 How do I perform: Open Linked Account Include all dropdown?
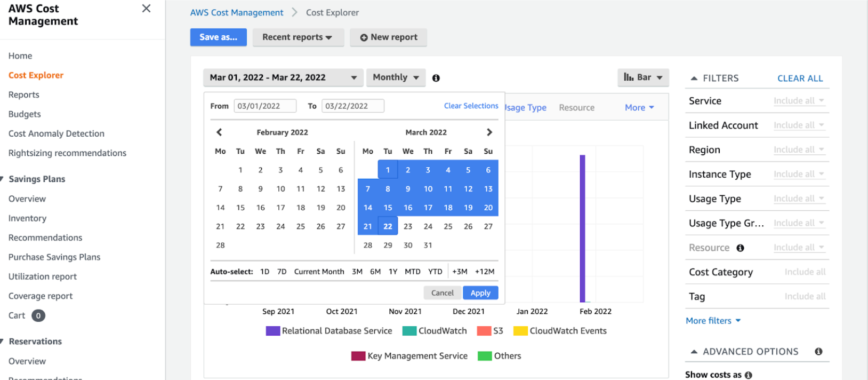point(799,125)
